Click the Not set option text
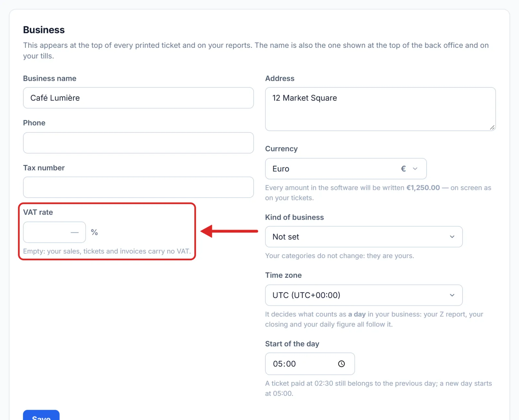This screenshot has height=420, width=519. [x=286, y=237]
